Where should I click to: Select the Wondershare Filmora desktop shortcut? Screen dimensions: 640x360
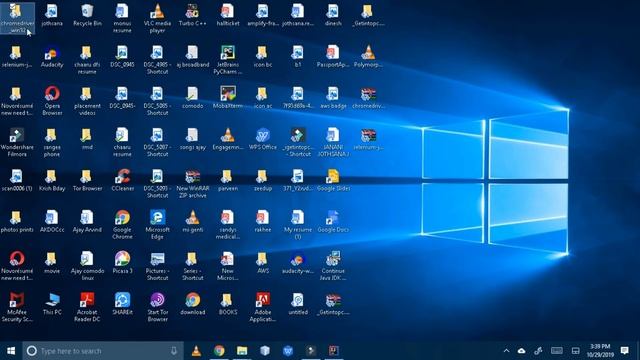point(17,142)
